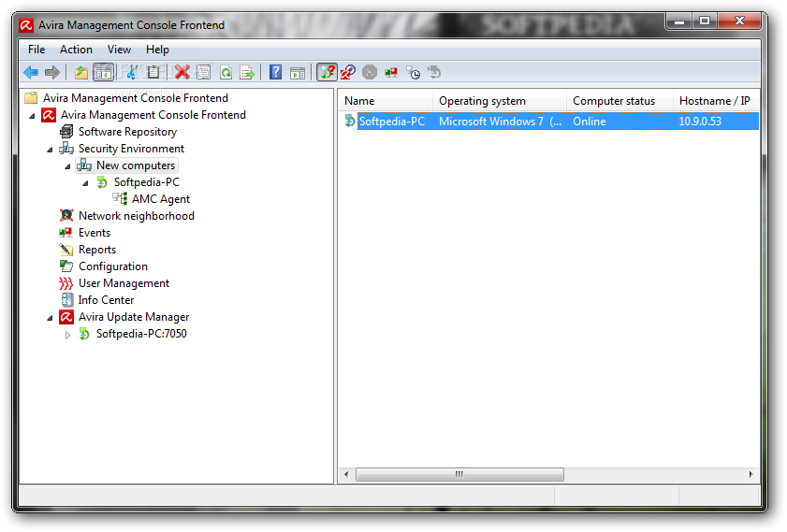This screenshot has width=787, height=532.
Task: Click the User Management red icon
Action: pyautogui.click(x=66, y=283)
